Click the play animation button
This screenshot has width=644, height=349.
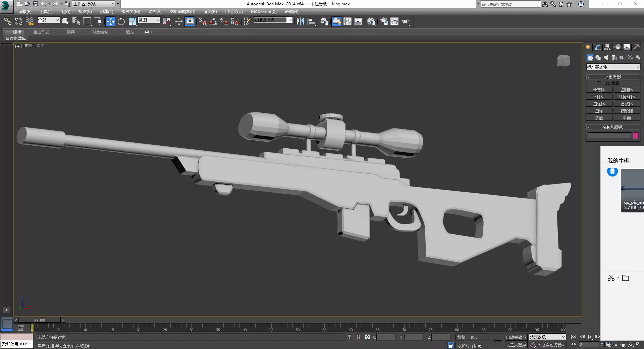pos(590,337)
